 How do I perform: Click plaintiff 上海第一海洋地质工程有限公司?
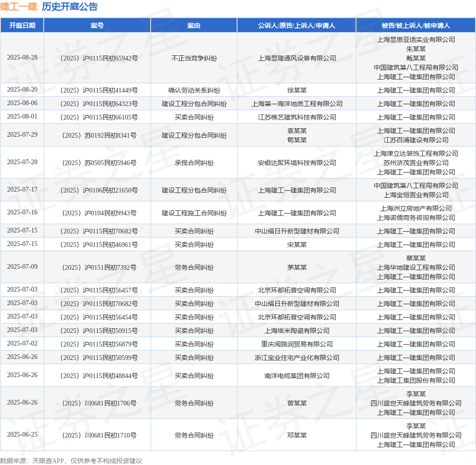pyautogui.click(x=297, y=104)
